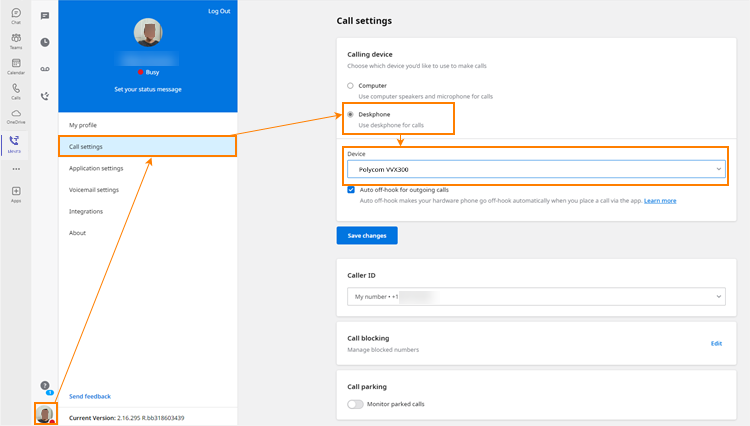Open the Chat icon in Teams sidebar
750x426 pixels.
[x=16, y=15]
